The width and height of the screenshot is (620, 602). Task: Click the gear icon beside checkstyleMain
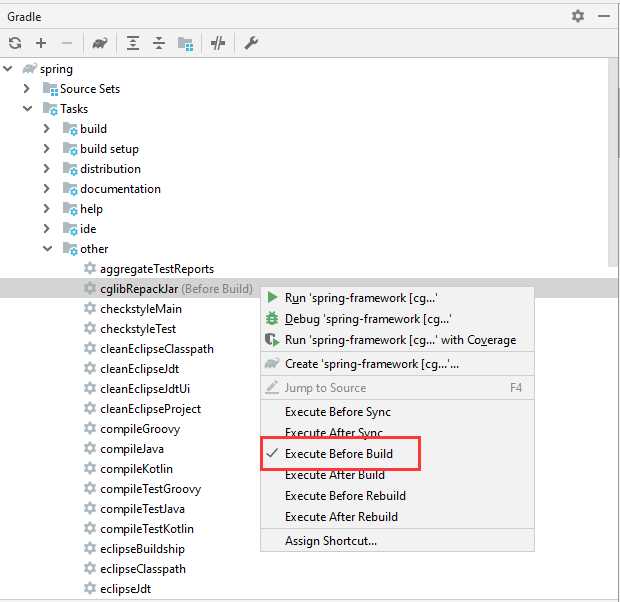[90, 309]
